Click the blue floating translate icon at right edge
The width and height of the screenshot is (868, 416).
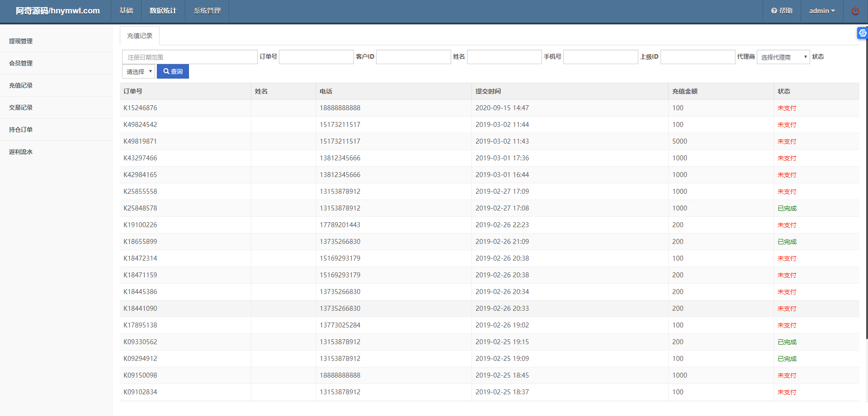863,33
